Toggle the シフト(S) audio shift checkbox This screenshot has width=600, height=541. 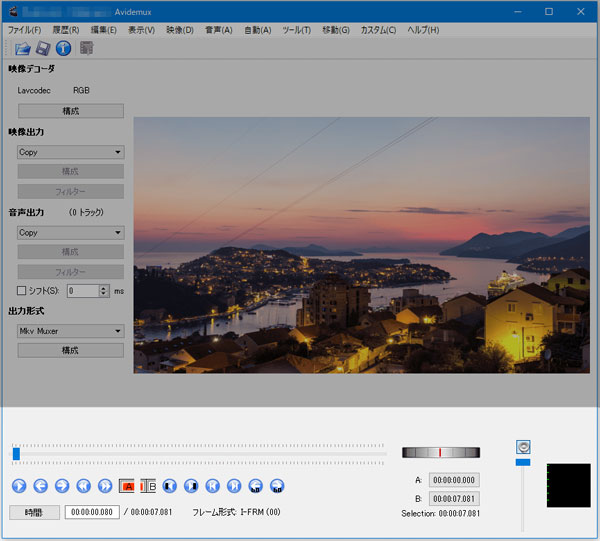[23, 291]
